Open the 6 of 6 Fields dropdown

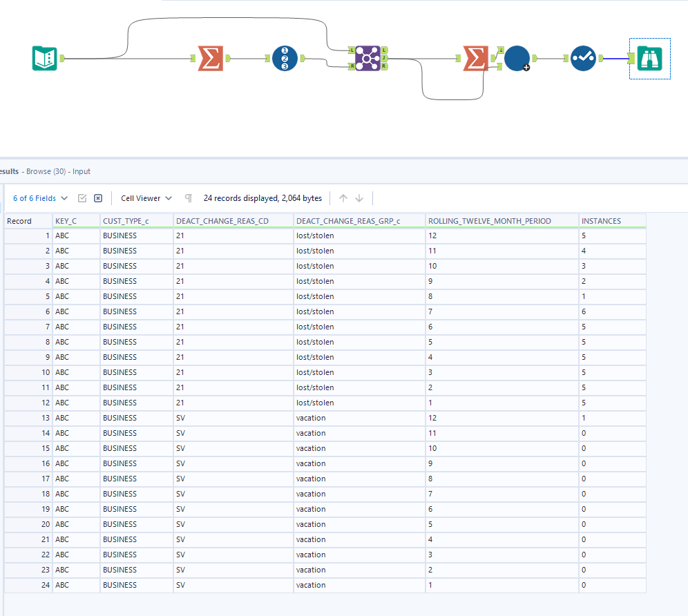(x=39, y=198)
